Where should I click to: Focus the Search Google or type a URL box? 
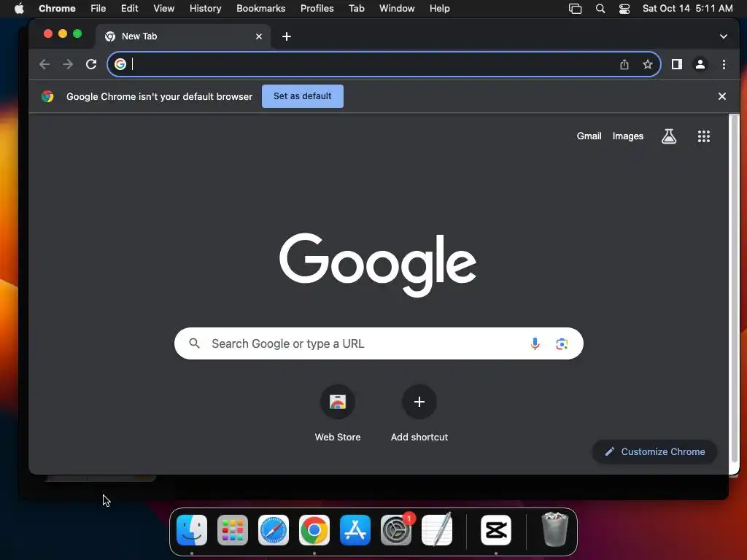point(379,343)
